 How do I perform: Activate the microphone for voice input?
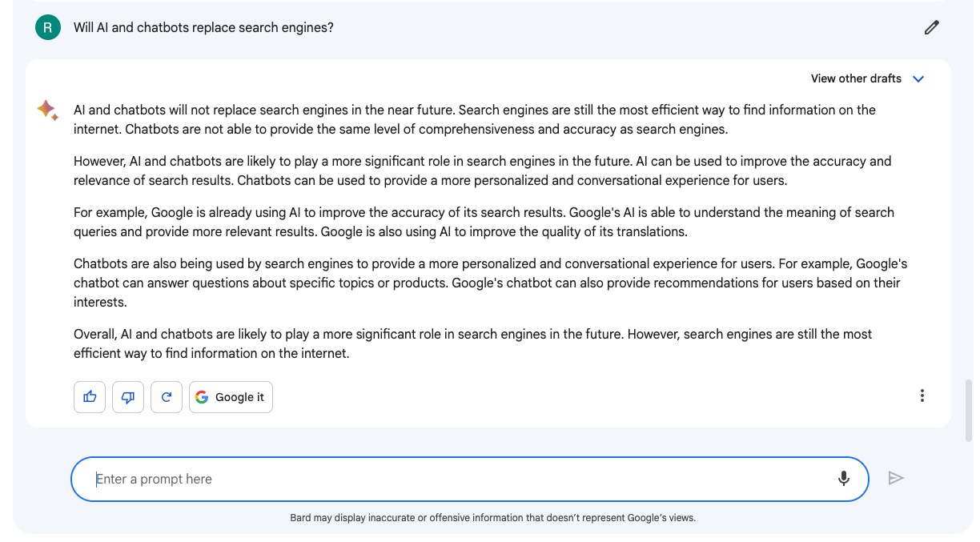click(843, 479)
